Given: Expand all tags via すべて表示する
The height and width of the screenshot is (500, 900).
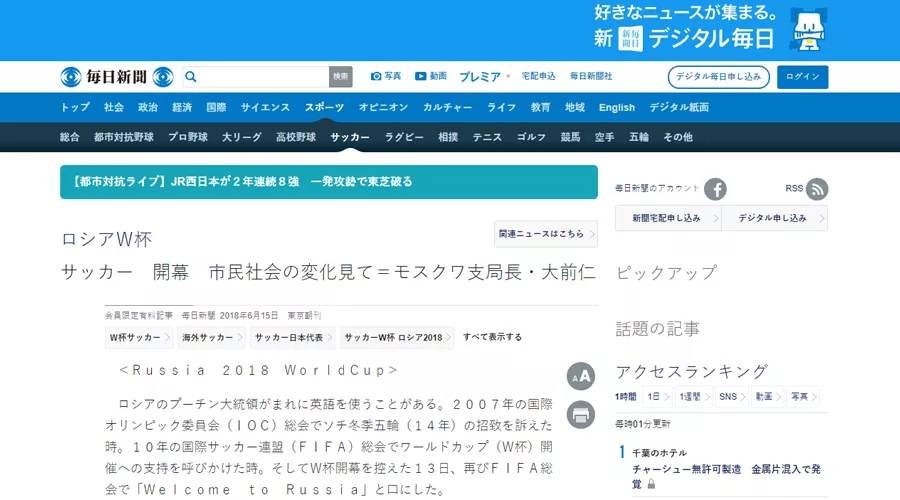Looking at the screenshot, I should coord(492,338).
